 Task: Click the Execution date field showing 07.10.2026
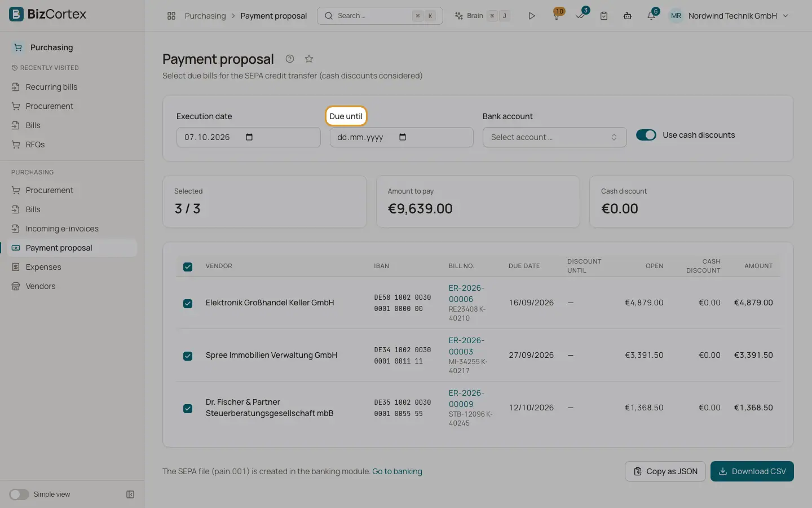(248, 137)
